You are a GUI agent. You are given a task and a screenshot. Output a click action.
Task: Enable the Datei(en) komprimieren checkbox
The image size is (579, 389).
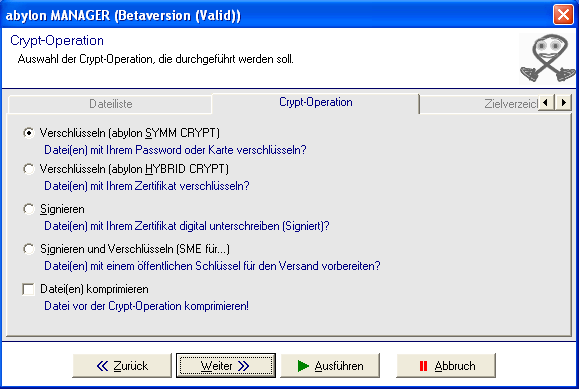[28, 289]
